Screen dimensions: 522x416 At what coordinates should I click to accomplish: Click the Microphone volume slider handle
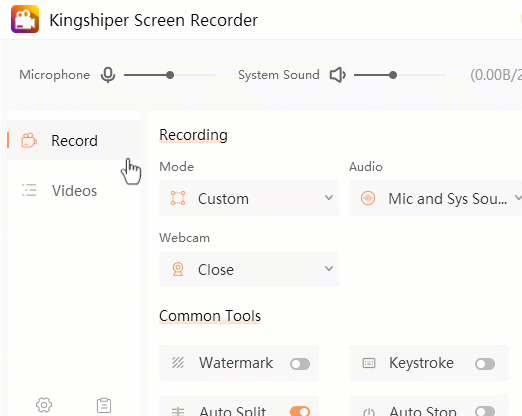coord(170,75)
